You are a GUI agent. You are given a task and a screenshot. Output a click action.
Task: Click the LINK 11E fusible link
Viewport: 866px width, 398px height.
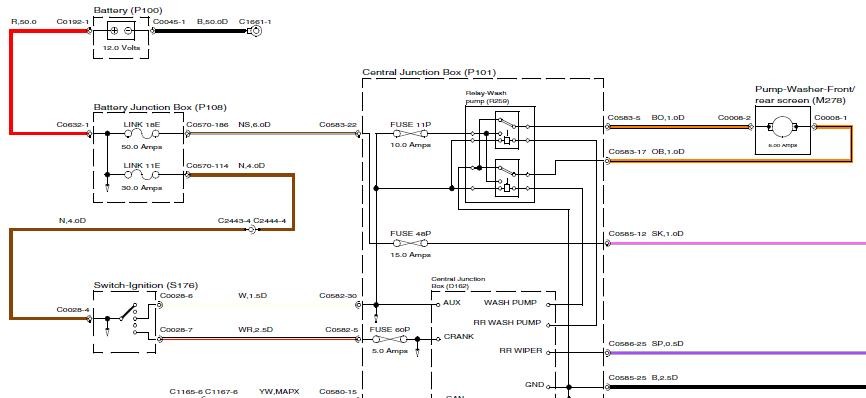pos(141,175)
